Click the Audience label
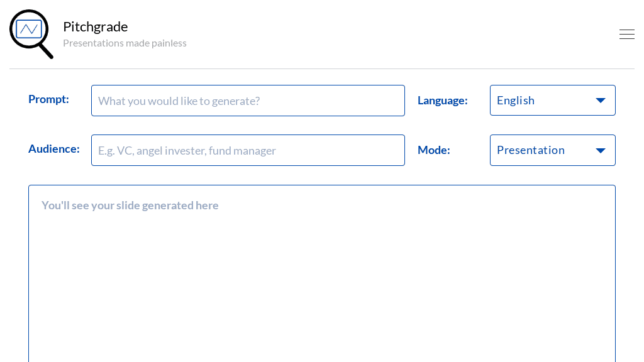The width and height of the screenshot is (644, 362). (54, 148)
